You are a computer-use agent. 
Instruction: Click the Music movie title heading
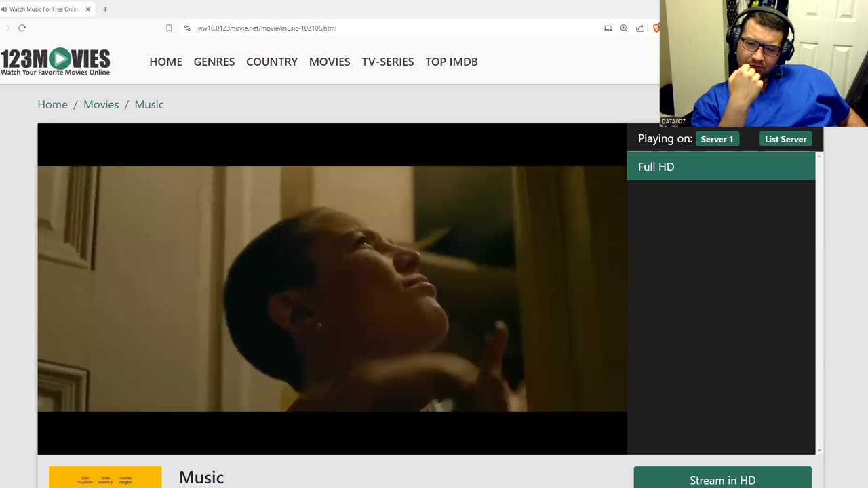[201, 477]
